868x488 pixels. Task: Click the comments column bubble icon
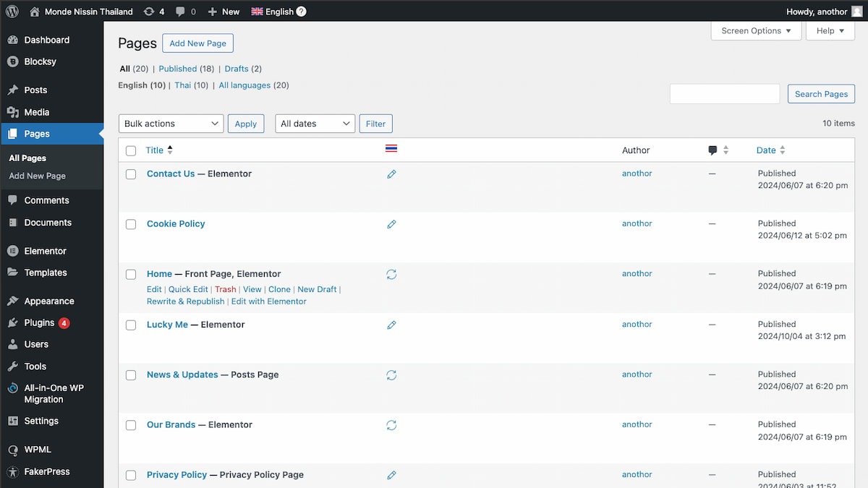point(712,150)
